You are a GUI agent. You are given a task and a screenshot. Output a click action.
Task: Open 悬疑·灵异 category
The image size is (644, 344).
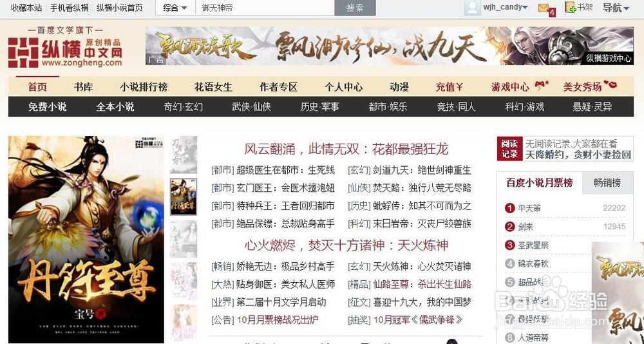592,107
